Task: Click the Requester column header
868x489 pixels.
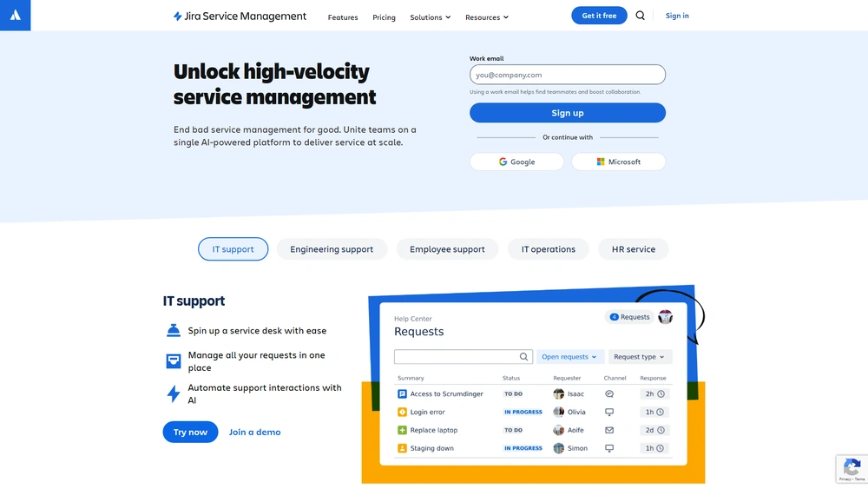Action: tap(567, 378)
